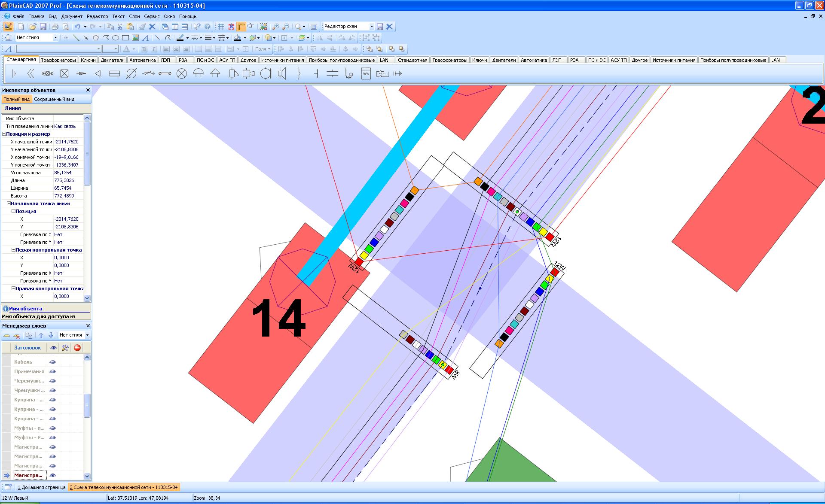The height and width of the screenshot is (504, 825).
Task: Click the zoom in magnifier icon
Action: [276, 27]
